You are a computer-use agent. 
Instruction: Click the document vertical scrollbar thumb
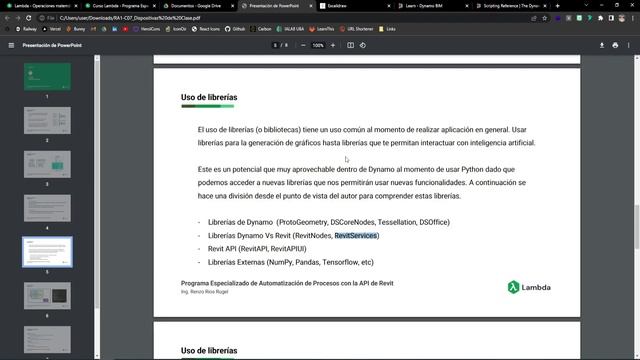coord(637,227)
